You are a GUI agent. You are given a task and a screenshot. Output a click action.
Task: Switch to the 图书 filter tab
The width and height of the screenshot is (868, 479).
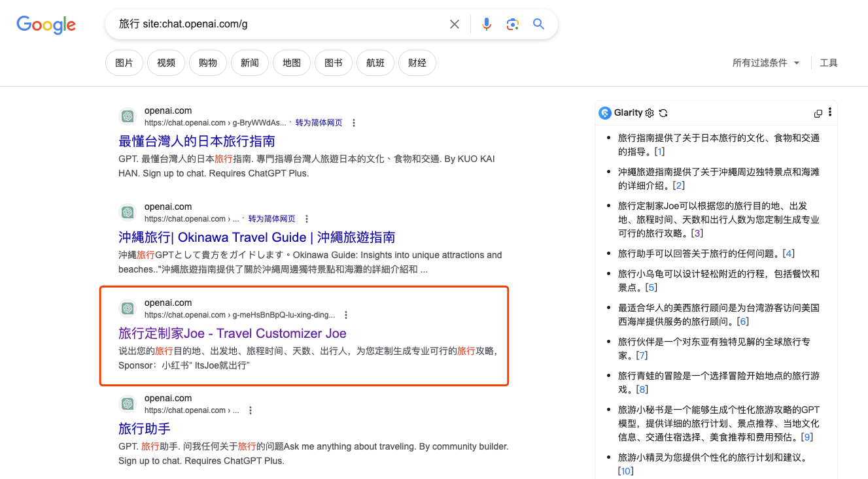coord(334,63)
